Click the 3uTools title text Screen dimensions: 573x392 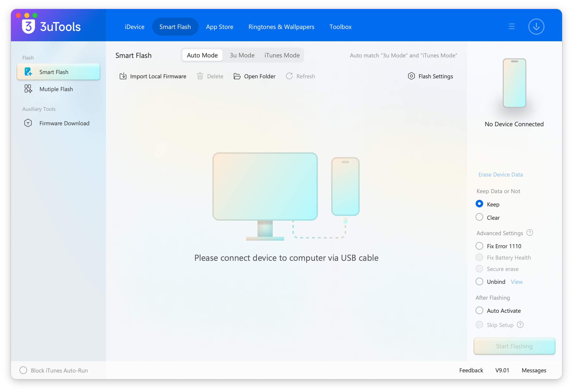60,27
